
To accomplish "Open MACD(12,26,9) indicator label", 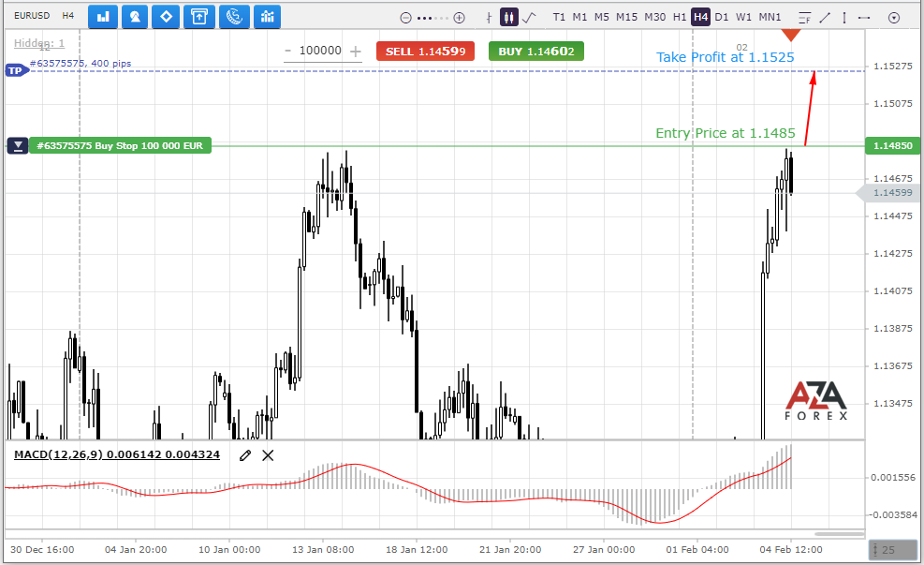I will point(117,454).
